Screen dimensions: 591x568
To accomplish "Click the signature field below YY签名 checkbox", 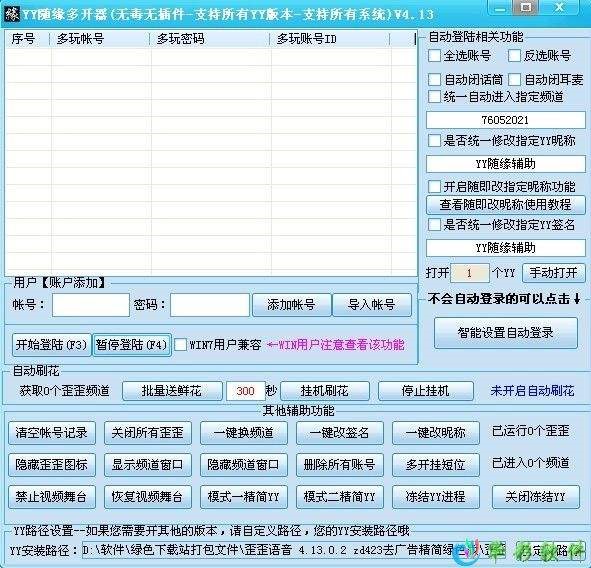I will point(505,248).
